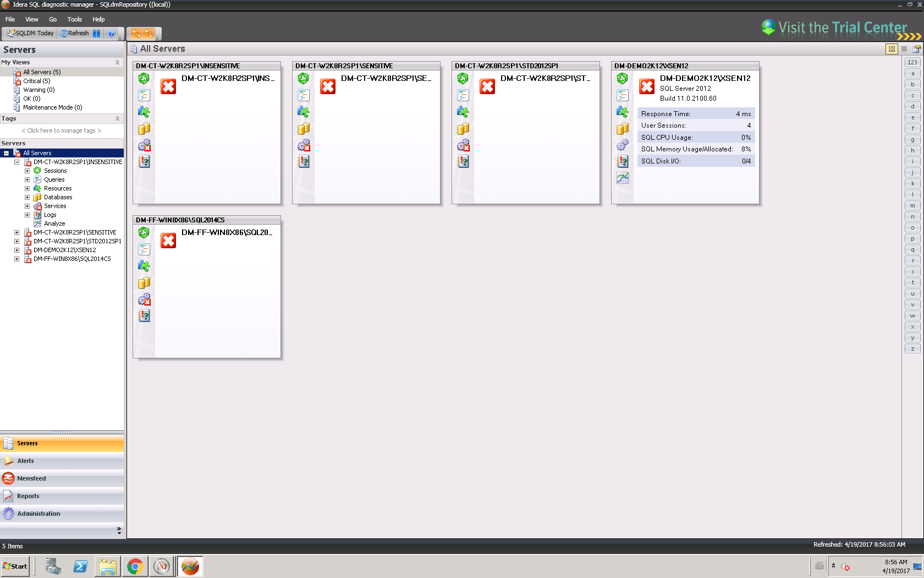Open the Administration navigation button

coord(62,514)
